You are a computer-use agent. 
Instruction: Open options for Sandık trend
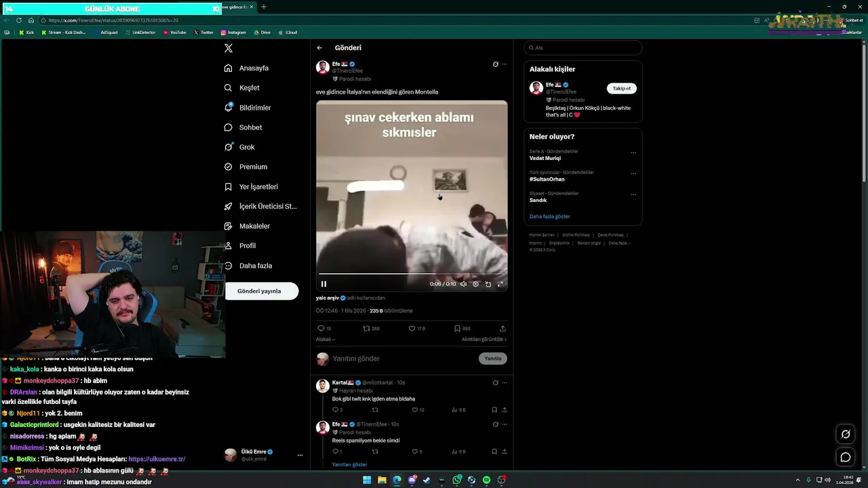(633, 195)
